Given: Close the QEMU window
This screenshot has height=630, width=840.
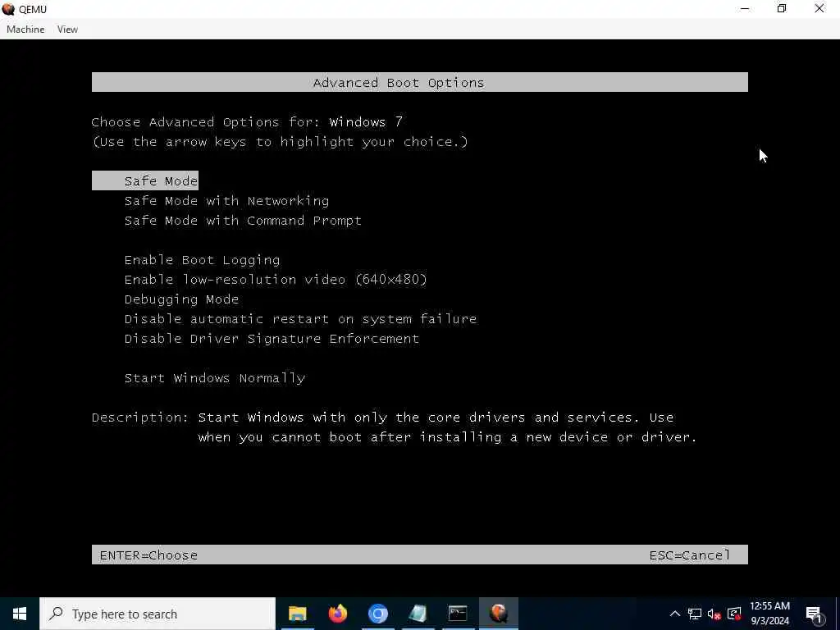Looking at the screenshot, I should click(x=819, y=9).
